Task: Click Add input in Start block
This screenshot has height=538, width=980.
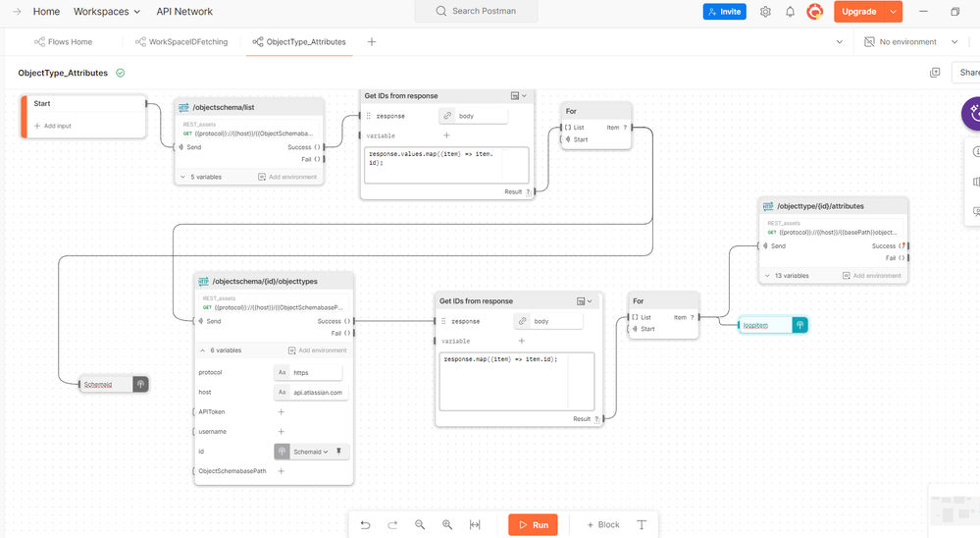Action: [53, 126]
